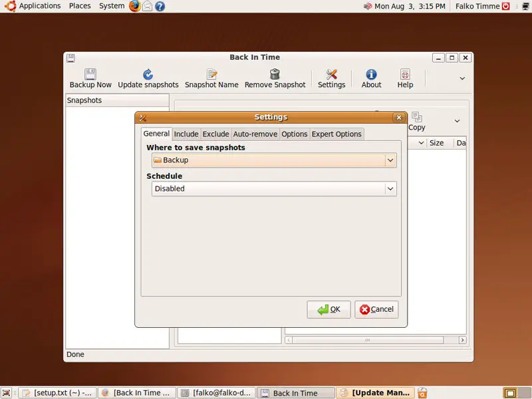Select the Expert Options tab

(x=336, y=134)
